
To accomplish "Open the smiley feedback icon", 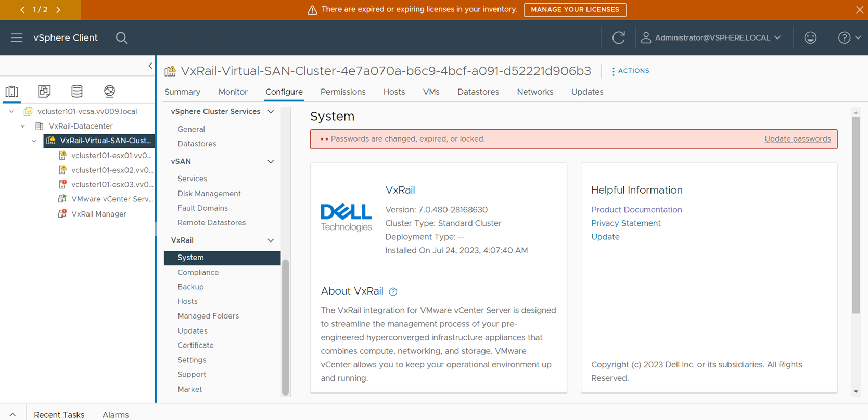I will [x=810, y=37].
